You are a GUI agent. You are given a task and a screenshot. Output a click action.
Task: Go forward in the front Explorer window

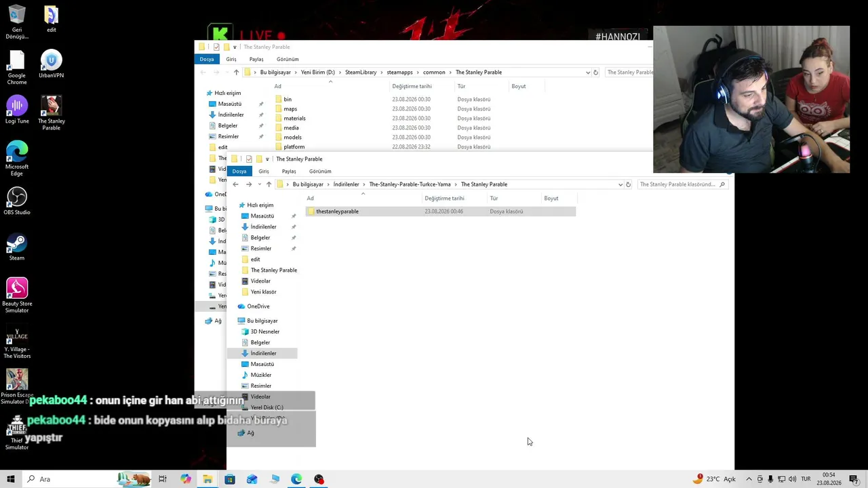click(x=249, y=184)
